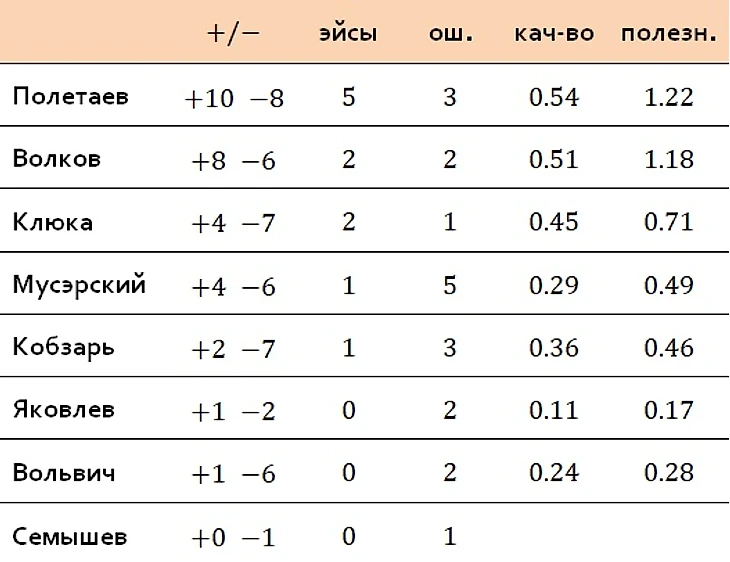Click Яковлев's 0.11 кач-во value
Viewport: 730px width, 562px height.
[554, 410]
